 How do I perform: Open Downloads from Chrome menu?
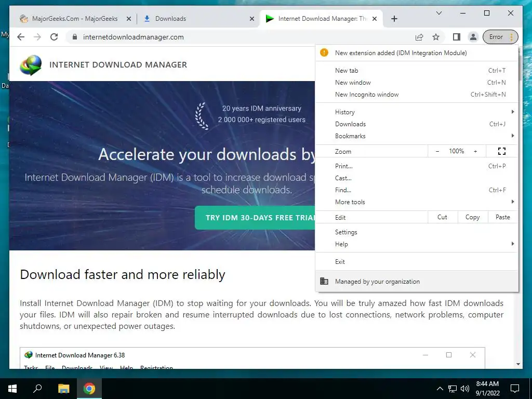pyautogui.click(x=416, y=124)
